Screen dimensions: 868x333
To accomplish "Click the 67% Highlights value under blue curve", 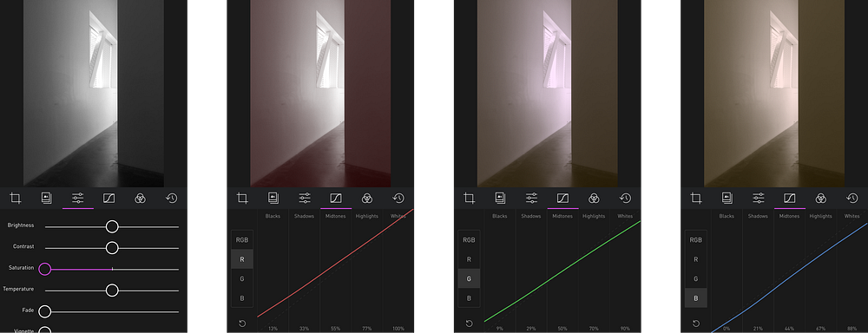I will (820, 329).
